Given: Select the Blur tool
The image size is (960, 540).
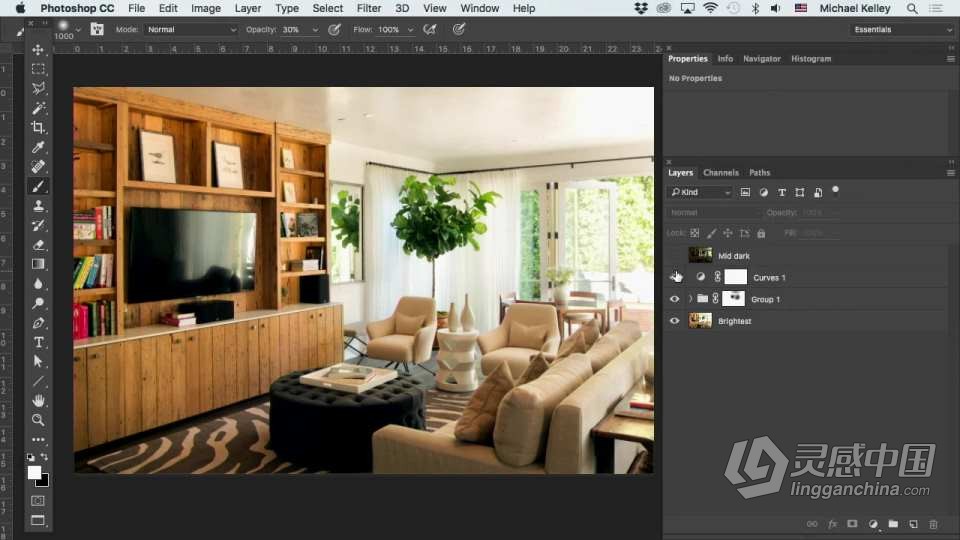Looking at the screenshot, I should tap(38, 283).
